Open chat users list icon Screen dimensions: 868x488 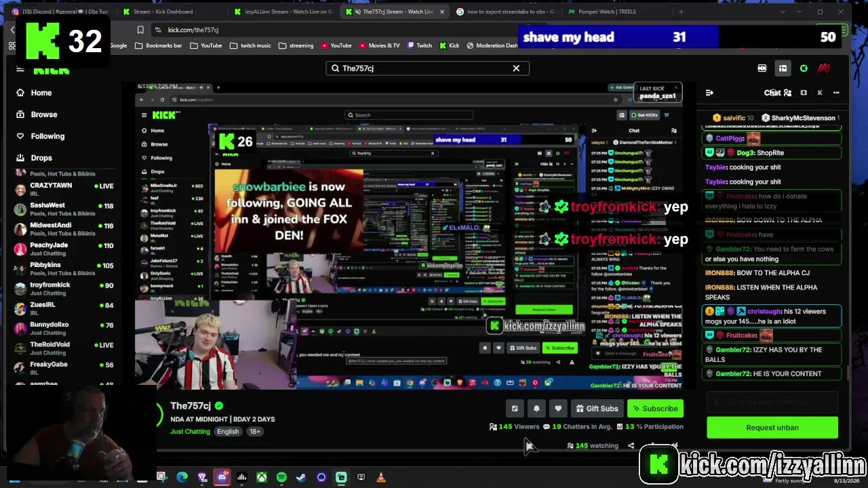point(787,93)
